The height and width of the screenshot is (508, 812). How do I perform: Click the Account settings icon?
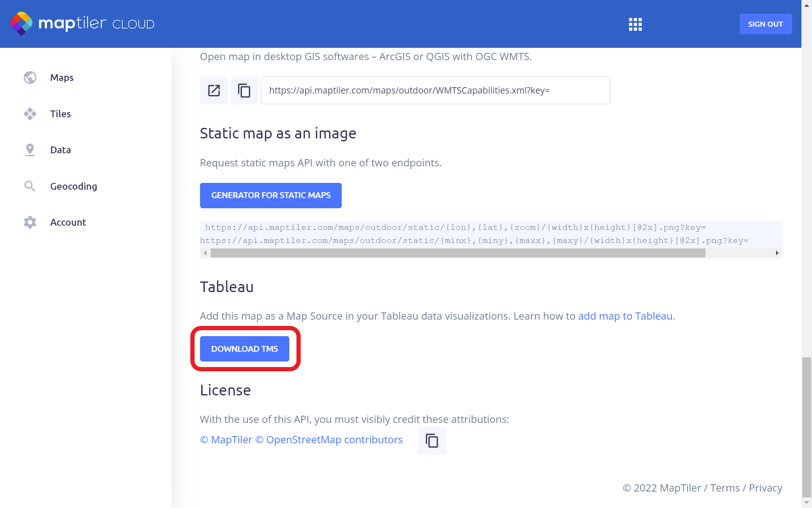pos(30,222)
